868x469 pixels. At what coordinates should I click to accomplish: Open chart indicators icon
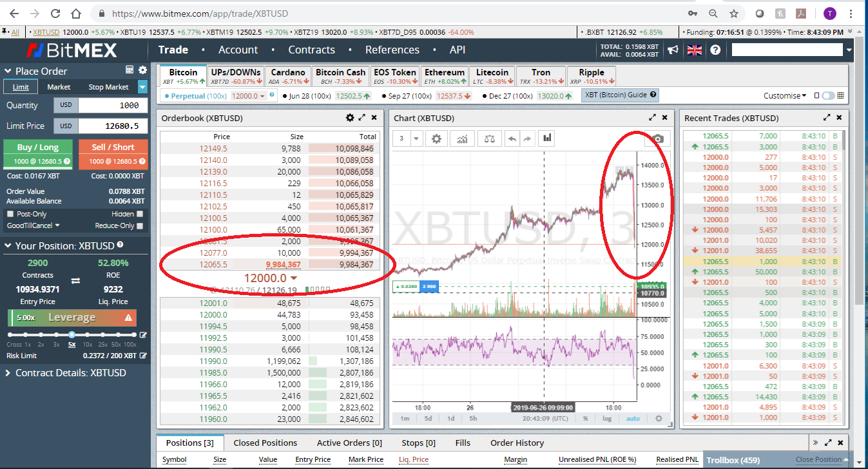[x=462, y=139]
